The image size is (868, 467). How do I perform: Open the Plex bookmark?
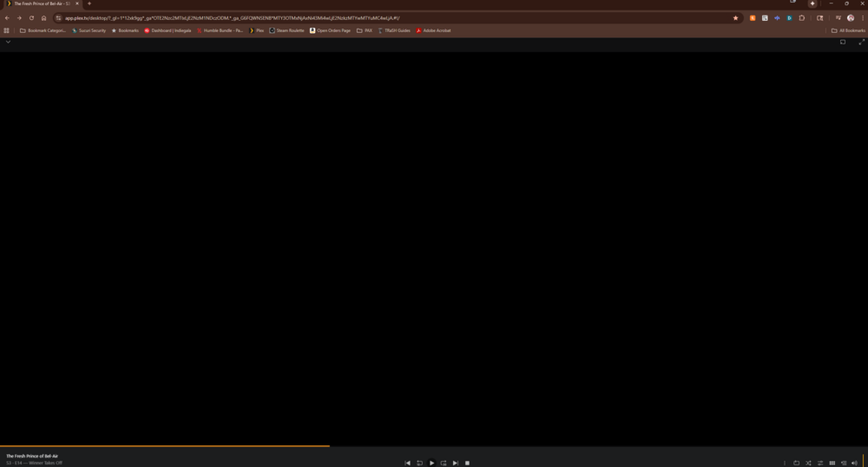(x=256, y=30)
